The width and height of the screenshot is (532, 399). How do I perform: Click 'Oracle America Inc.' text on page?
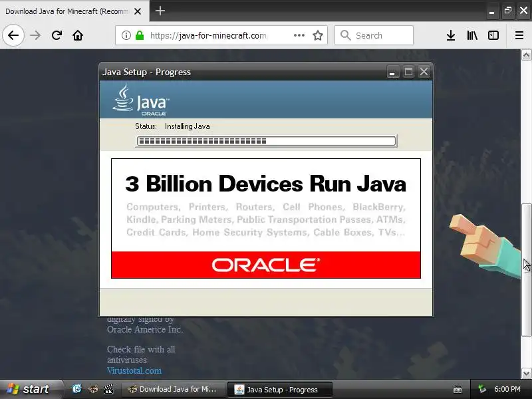pyautogui.click(x=145, y=329)
